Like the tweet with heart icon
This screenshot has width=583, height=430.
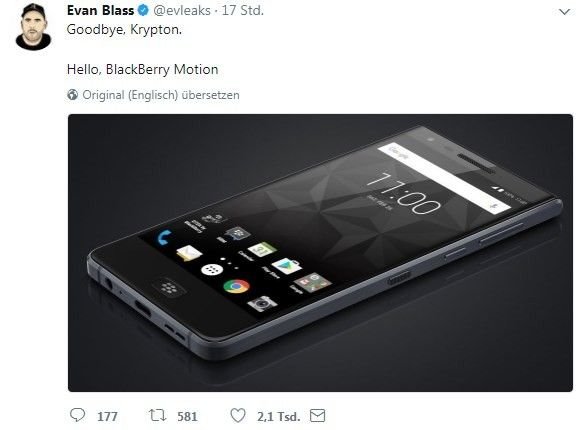(238, 416)
